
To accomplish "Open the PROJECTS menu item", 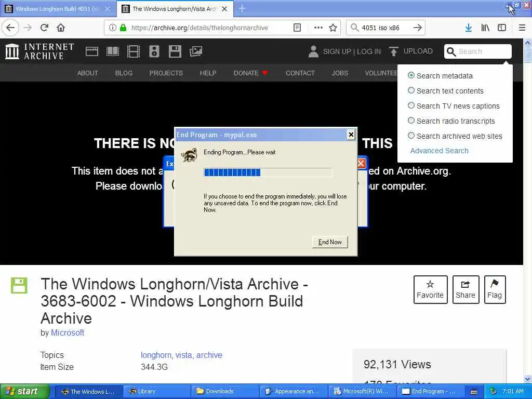I will [x=166, y=73].
